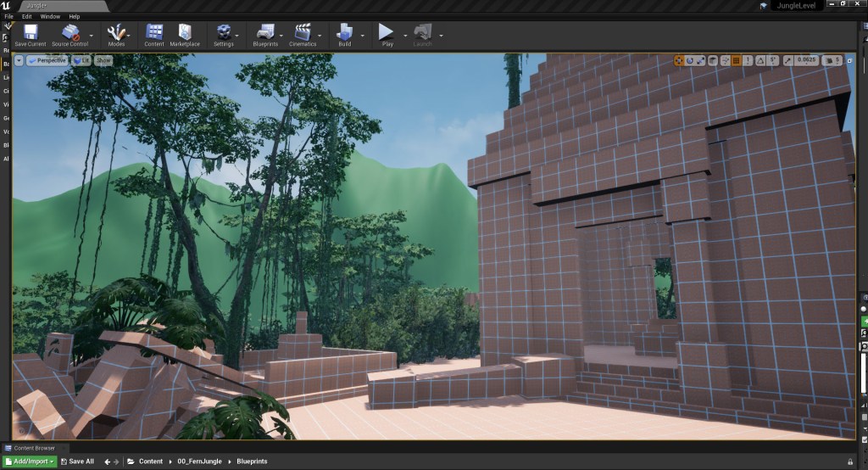Select the scale gizmo tool in viewport

coord(701,60)
